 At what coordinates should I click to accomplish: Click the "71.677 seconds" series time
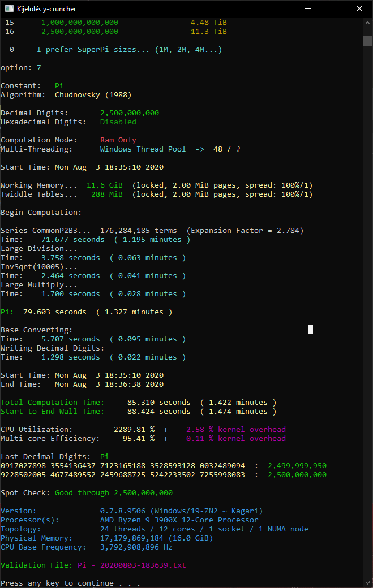(x=73, y=240)
